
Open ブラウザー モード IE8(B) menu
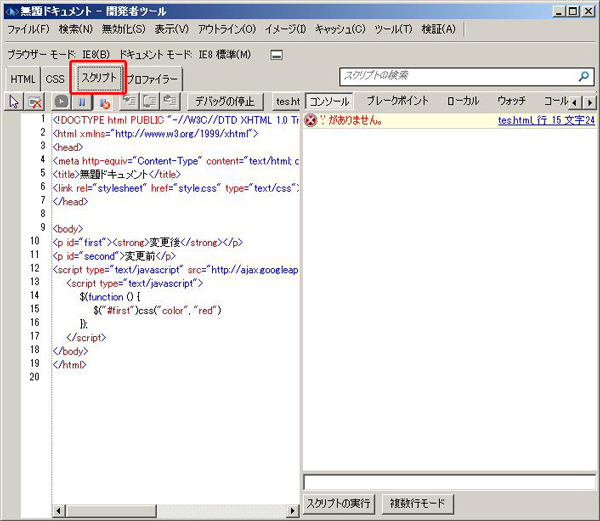click(59, 55)
